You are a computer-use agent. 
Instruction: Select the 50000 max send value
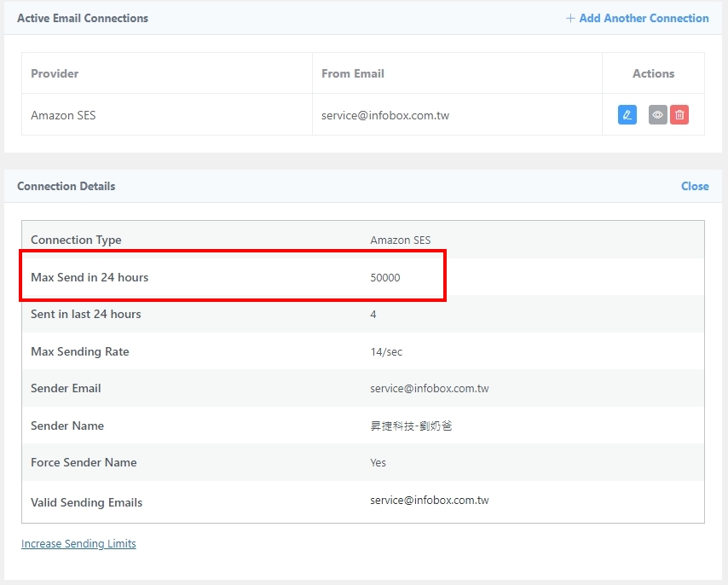pos(385,278)
